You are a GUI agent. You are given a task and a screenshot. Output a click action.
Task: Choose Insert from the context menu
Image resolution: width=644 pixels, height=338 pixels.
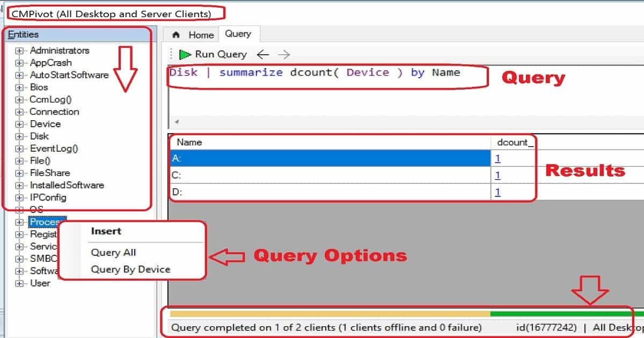(x=106, y=231)
